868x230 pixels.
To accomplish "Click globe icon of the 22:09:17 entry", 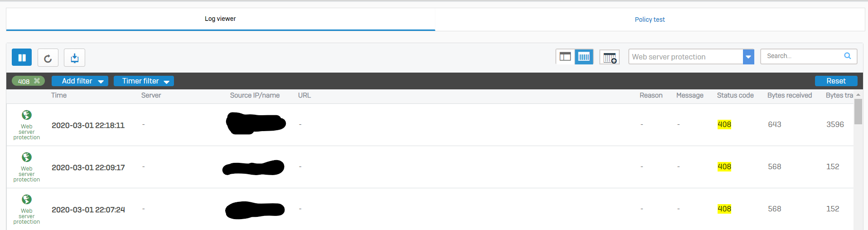I will (27, 157).
